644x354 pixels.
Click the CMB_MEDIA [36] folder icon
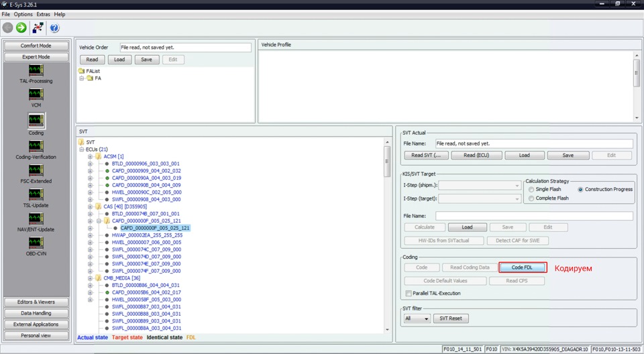99,278
